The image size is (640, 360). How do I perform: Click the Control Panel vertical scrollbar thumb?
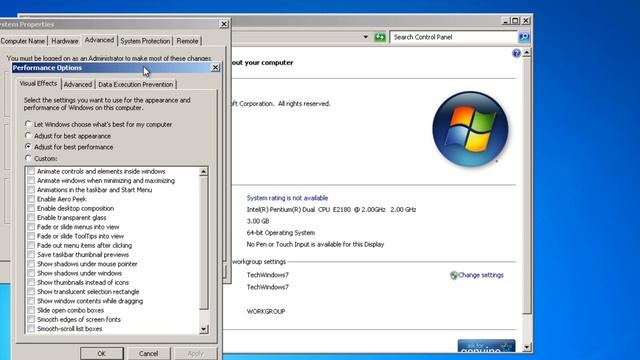527,185
